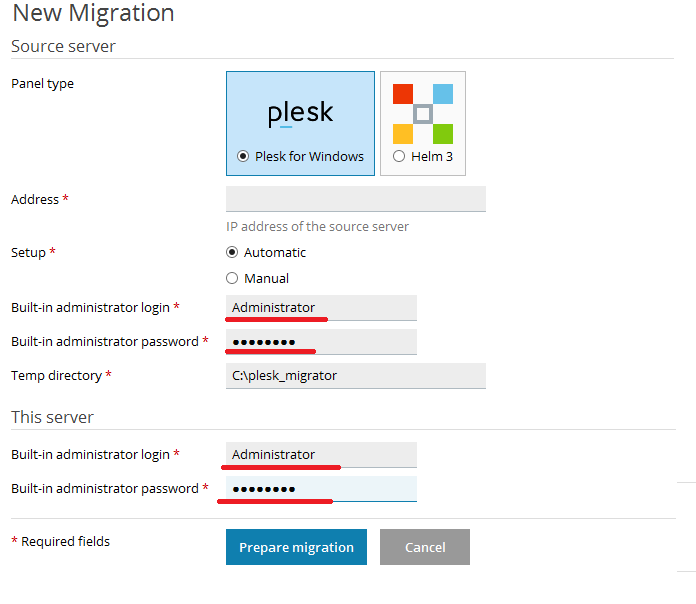This screenshot has height=604, width=696.
Task: Focus source server administrator login field
Action: [x=321, y=308]
